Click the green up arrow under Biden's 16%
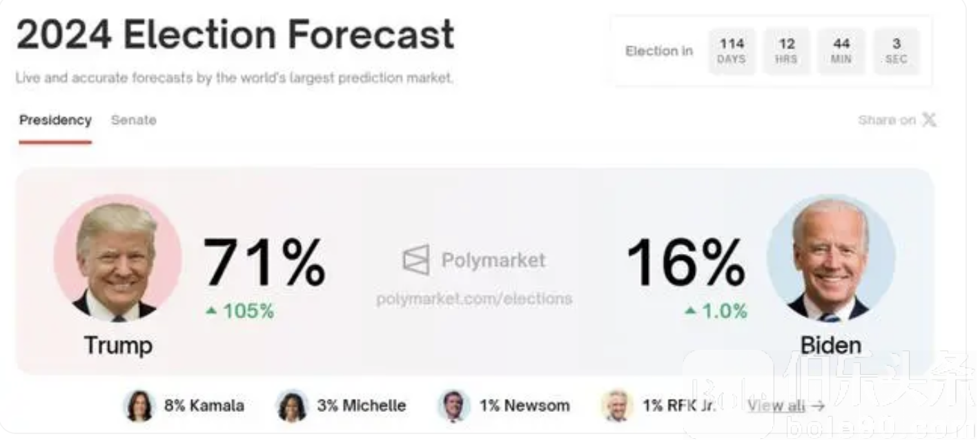This screenshot has height=443, width=980. pos(690,311)
